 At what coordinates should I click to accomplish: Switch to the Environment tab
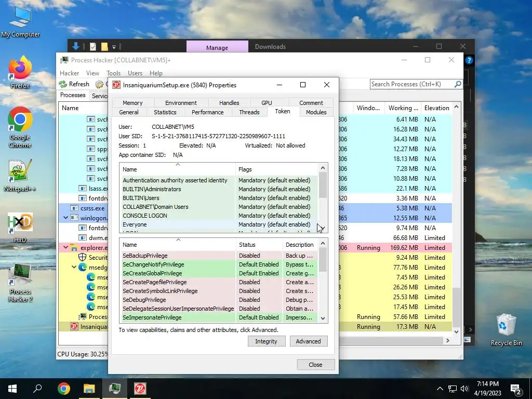click(x=181, y=103)
